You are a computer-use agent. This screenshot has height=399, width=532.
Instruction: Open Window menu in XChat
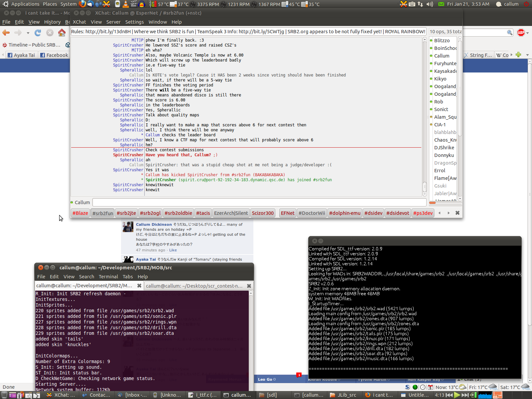coord(158,22)
